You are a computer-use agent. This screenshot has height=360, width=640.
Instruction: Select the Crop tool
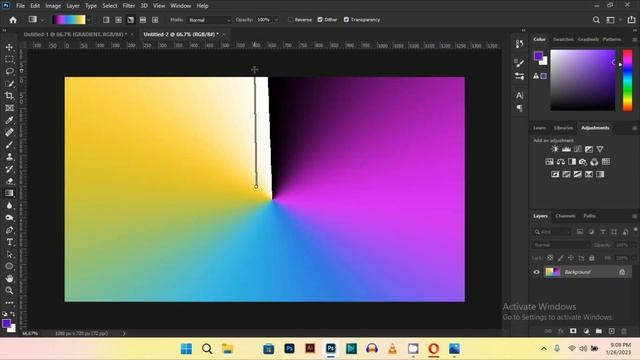(9, 96)
